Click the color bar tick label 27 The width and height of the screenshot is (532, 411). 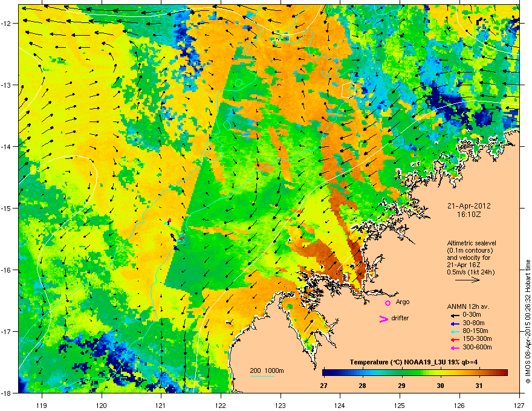323,386
